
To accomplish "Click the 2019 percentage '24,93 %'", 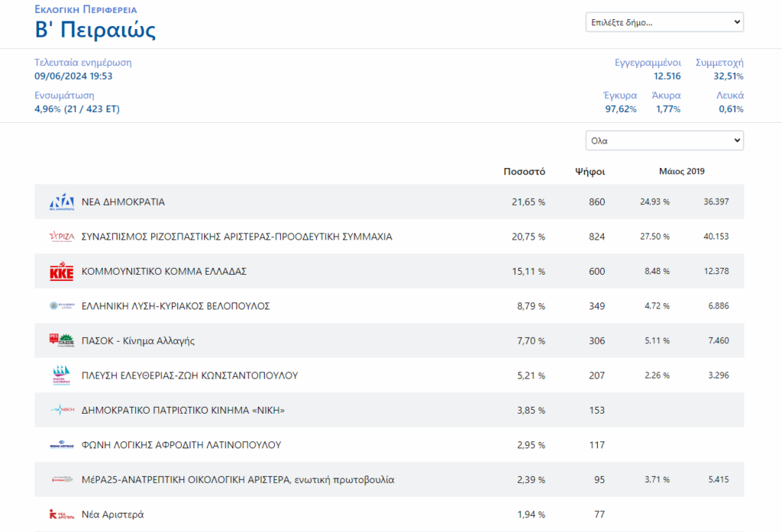I will coord(654,202).
